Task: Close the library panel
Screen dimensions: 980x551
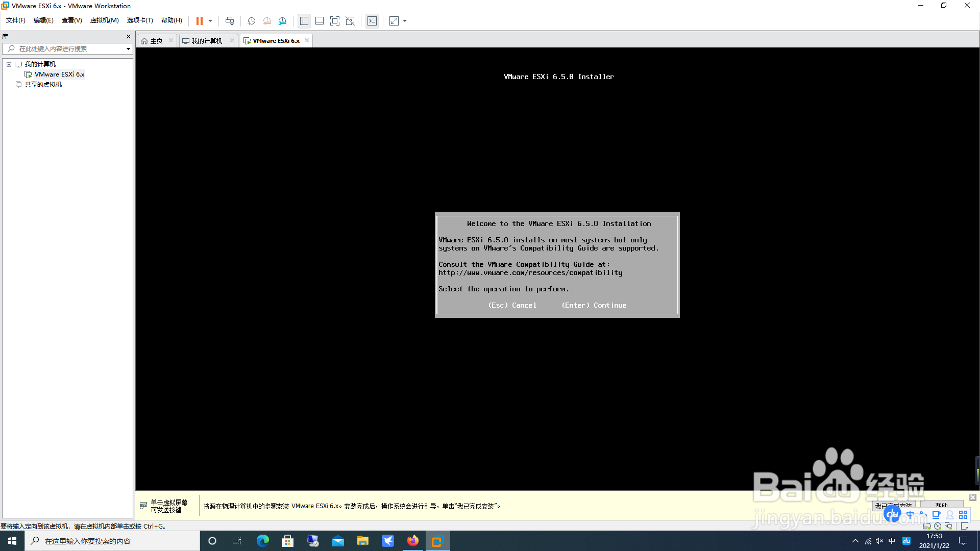Action: point(129,37)
